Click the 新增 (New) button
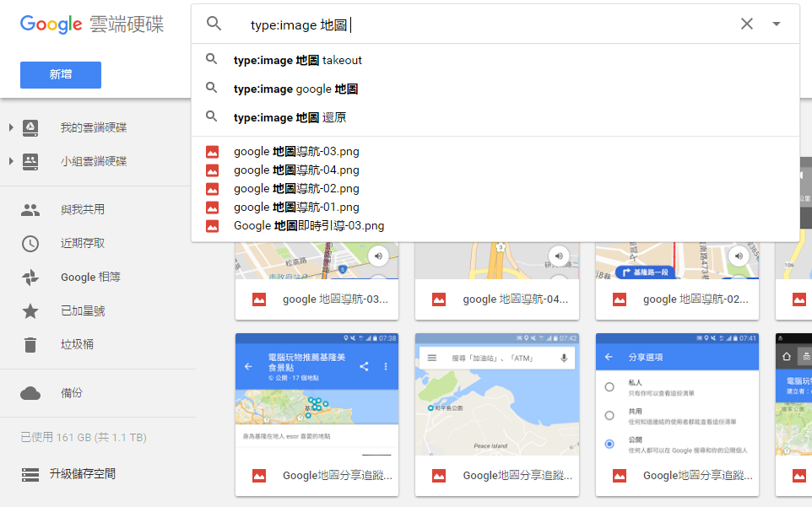 (x=61, y=74)
